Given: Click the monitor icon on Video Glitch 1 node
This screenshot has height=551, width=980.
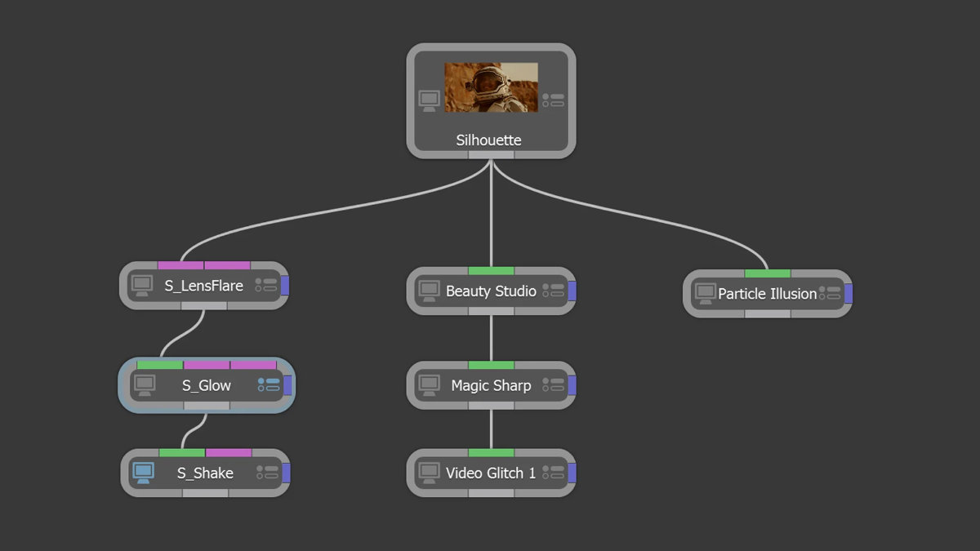Looking at the screenshot, I should [429, 473].
